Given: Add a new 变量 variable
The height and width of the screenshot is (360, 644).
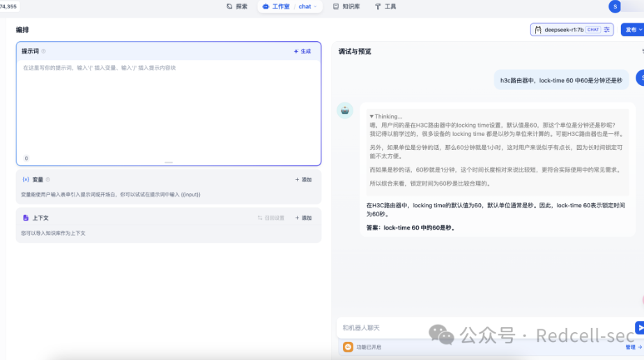Looking at the screenshot, I should click(x=303, y=179).
